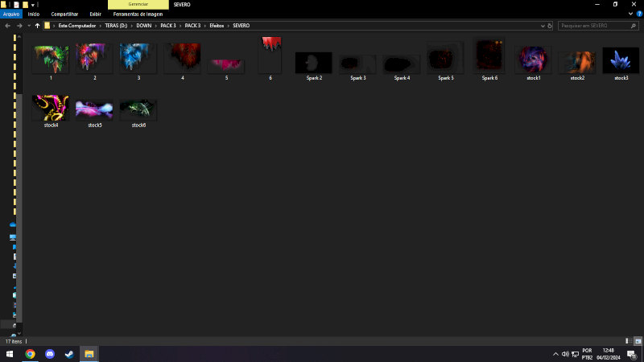
Task: Open the Arquivo menu
Action: pos(11,14)
